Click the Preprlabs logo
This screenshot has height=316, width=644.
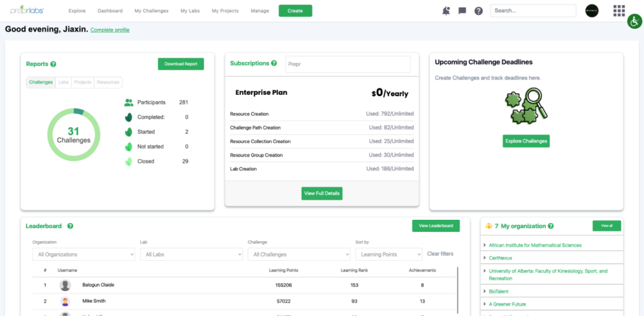click(x=27, y=10)
